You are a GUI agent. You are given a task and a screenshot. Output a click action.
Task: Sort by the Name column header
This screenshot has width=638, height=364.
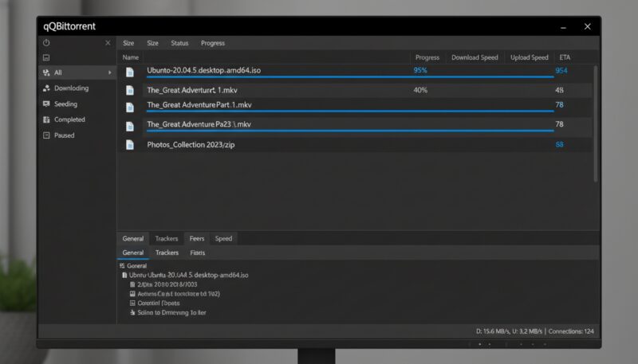click(131, 57)
